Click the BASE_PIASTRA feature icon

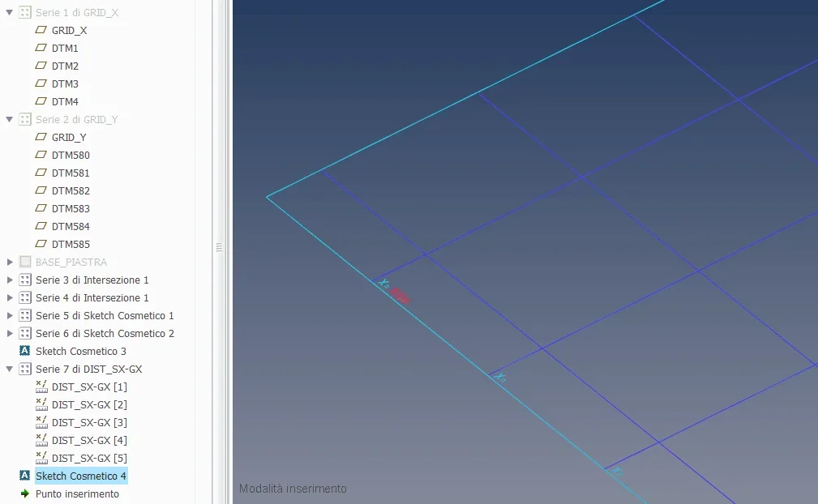pyautogui.click(x=24, y=262)
